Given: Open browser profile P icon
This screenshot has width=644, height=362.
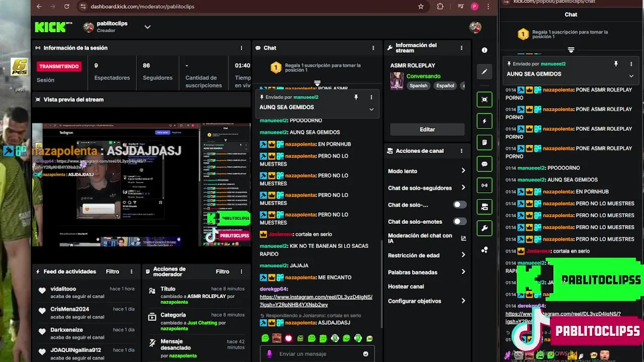Looking at the screenshot, I should (x=474, y=7).
